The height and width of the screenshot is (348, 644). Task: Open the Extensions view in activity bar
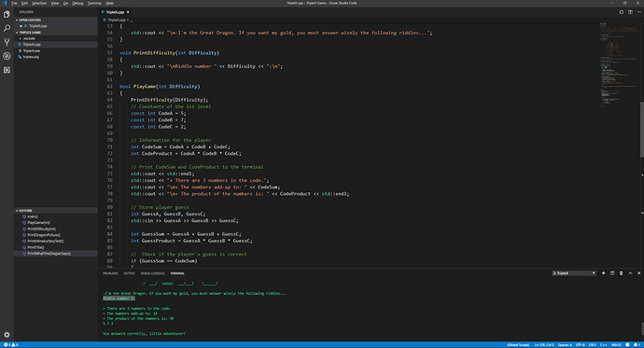point(7,70)
